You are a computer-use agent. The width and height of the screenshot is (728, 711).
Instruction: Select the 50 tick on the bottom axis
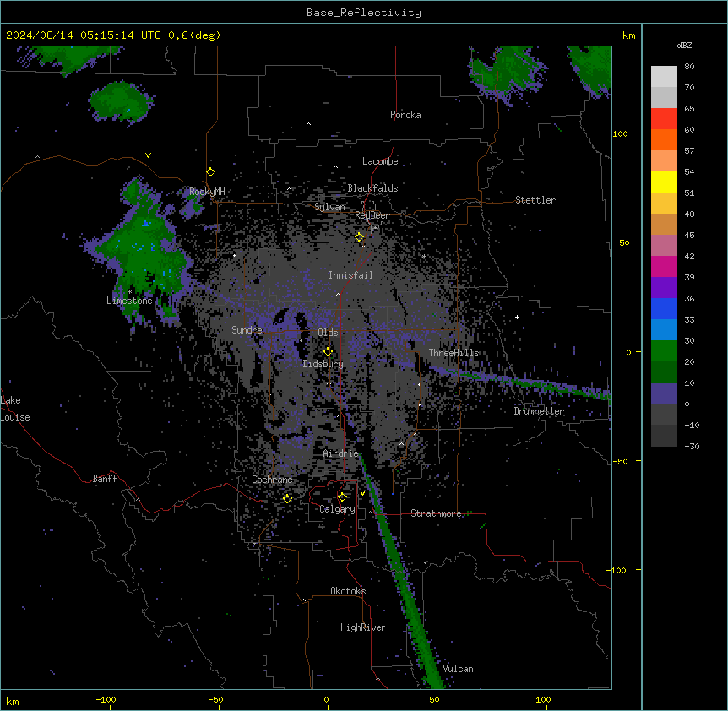tap(434, 699)
